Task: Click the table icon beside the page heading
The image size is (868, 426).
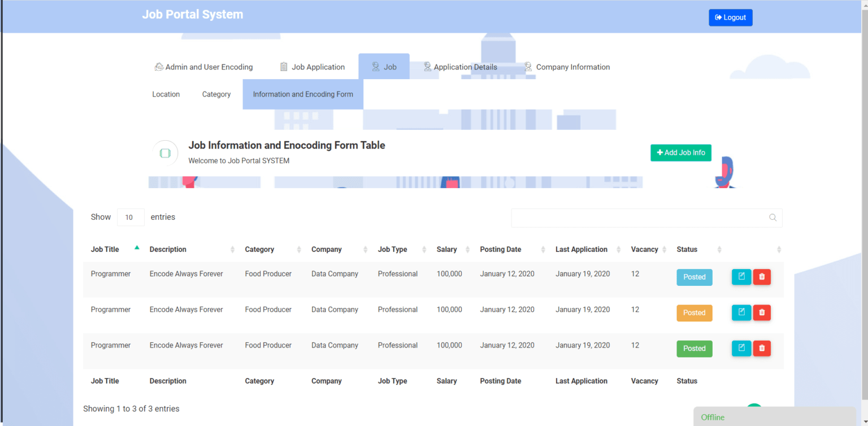Action: (x=164, y=153)
